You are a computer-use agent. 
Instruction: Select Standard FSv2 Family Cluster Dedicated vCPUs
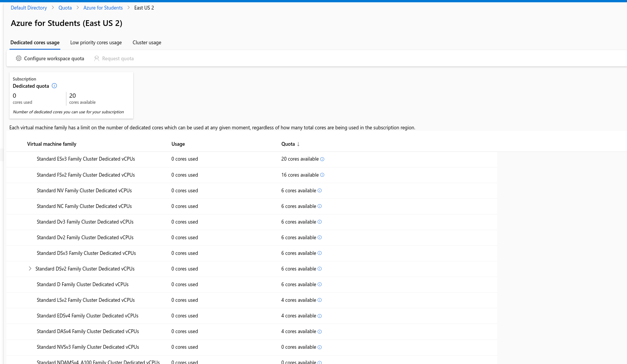click(x=86, y=175)
